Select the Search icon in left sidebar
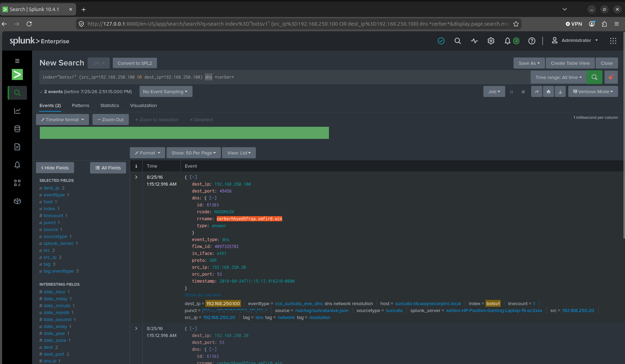Screen dimensions: 625x364 pos(17,93)
